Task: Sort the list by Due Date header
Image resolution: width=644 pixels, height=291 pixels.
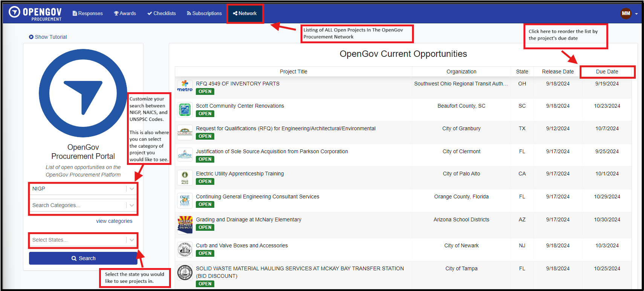Action: coord(607,72)
